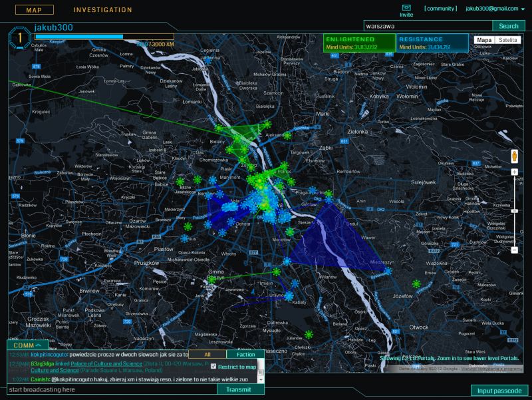Select the blue portal at Miedzeszyn
The height and width of the screenshot is (400, 532).
(x=388, y=271)
